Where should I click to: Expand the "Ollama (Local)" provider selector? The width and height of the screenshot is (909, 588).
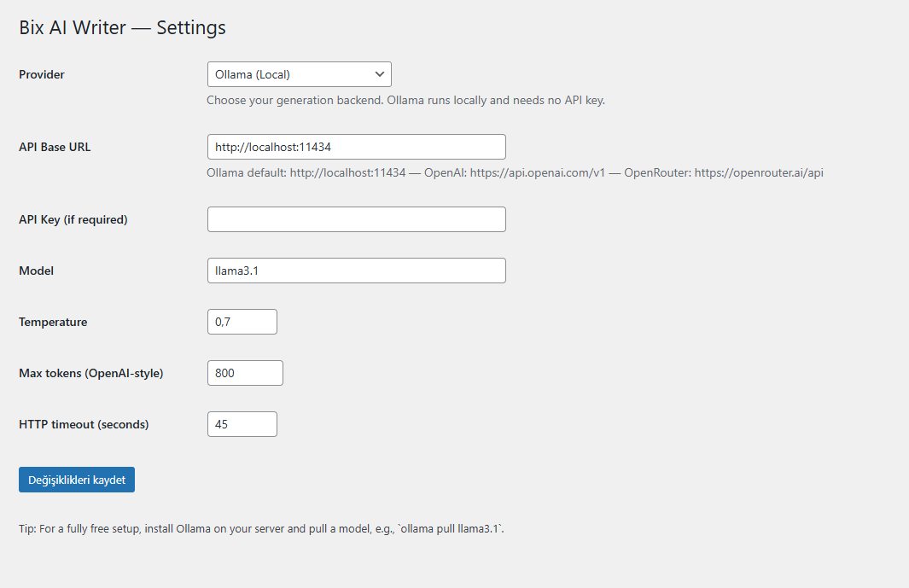coord(299,74)
